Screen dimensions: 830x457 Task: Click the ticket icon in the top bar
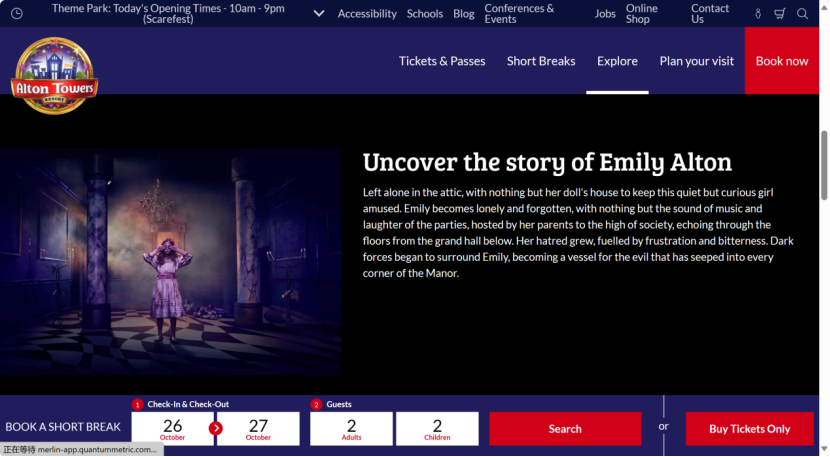[x=758, y=14]
